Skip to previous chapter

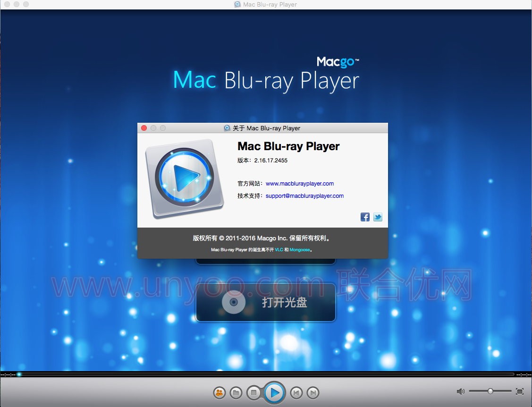[x=296, y=393]
